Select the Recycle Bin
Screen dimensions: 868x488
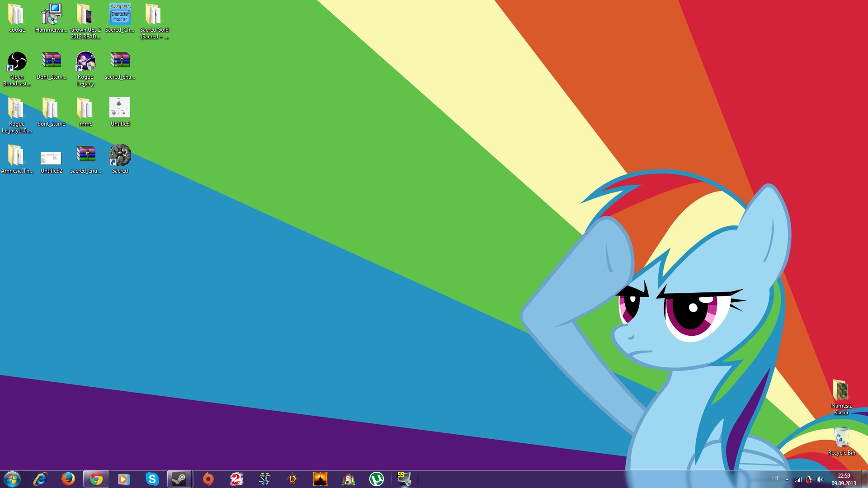coord(841,441)
